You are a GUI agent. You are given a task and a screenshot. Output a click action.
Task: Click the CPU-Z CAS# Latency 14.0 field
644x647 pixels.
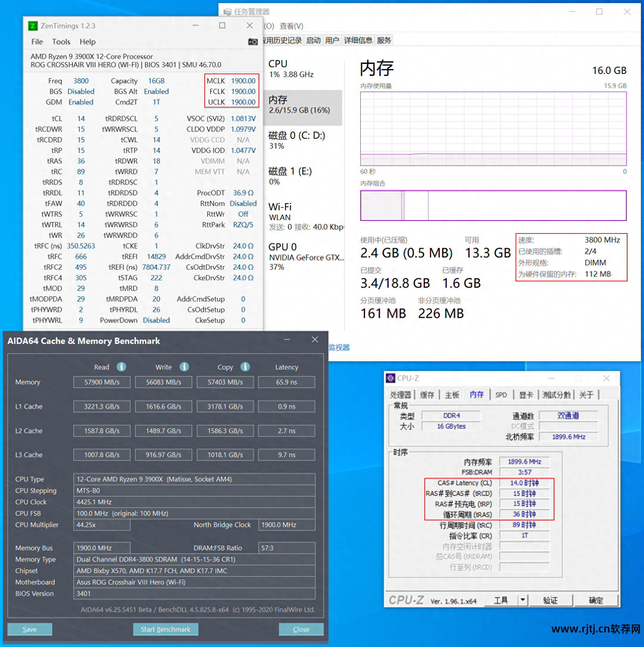pyautogui.click(x=525, y=483)
